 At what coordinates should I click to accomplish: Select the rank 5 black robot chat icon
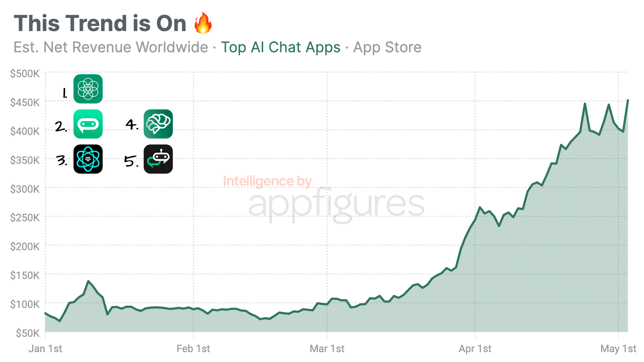tap(158, 159)
